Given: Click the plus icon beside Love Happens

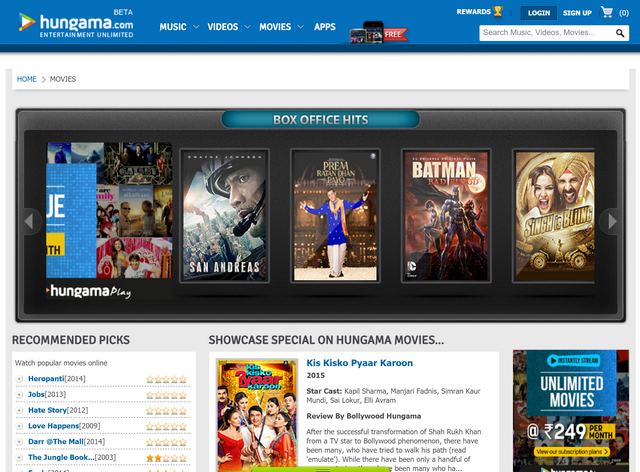Looking at the screenshot, I should point(19,426).
